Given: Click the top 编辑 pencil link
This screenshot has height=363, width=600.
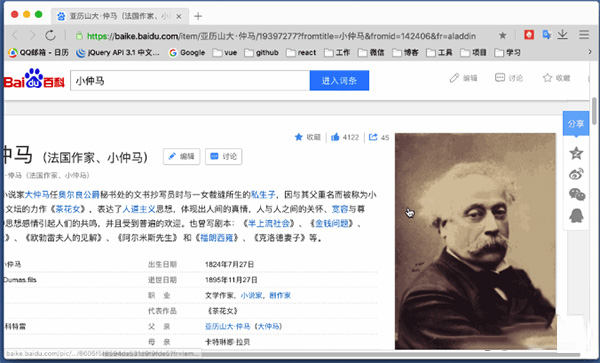Looking at the screenshot, I should 463,78.
